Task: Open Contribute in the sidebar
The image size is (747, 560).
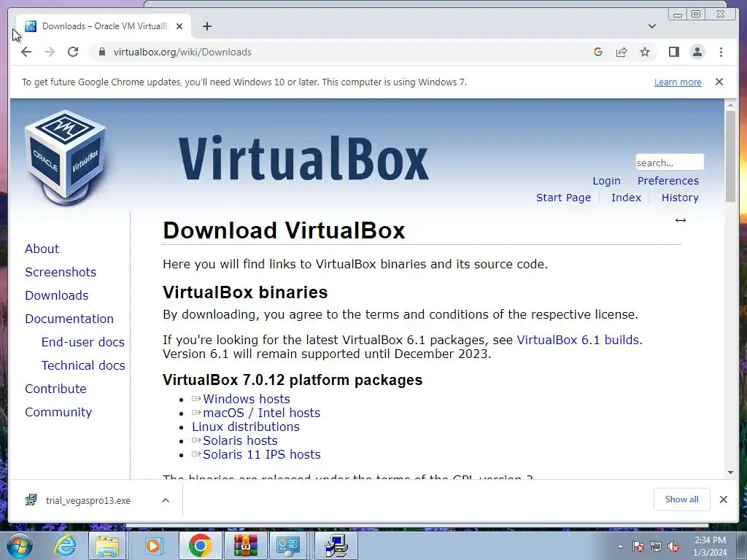Action: (x=55, y=389)
